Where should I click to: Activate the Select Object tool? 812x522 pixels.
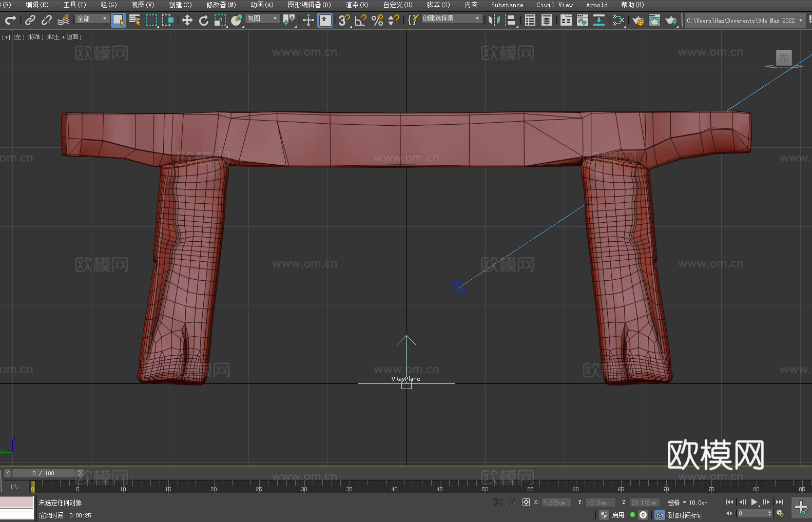tap(119, 20)
